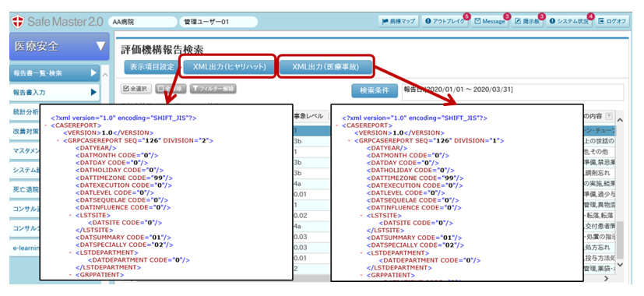Click the AA病院 hospital name field

143,21
